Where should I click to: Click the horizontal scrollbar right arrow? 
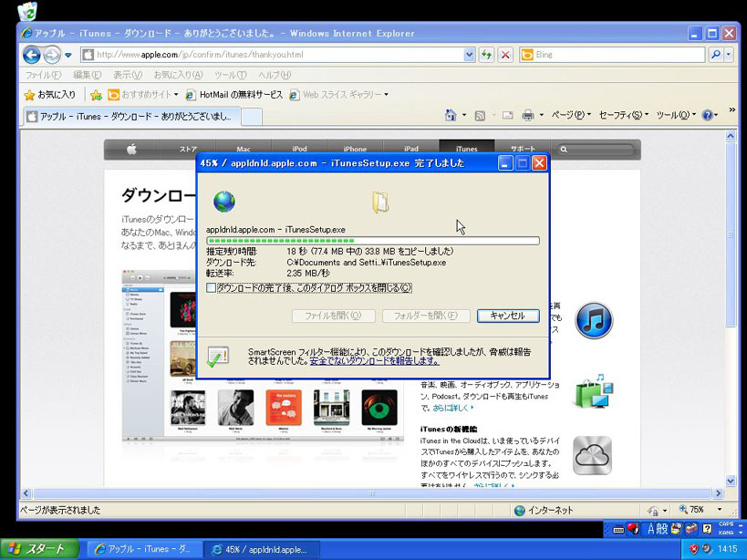tap(718, 493)
